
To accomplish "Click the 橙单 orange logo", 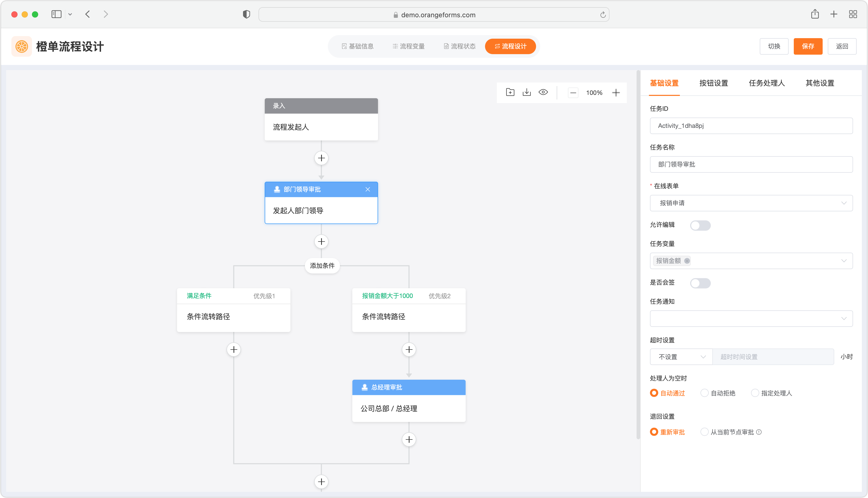I will click(x=22, y=46).
